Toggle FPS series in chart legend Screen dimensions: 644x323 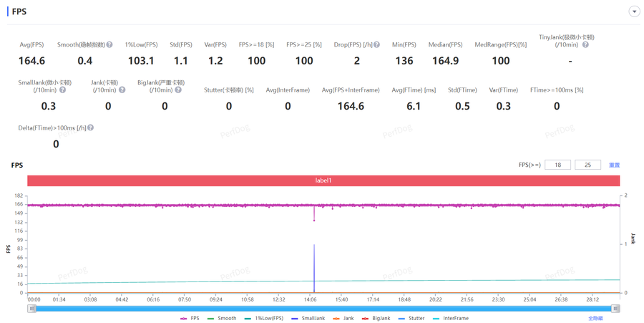(x=190, y=318)
